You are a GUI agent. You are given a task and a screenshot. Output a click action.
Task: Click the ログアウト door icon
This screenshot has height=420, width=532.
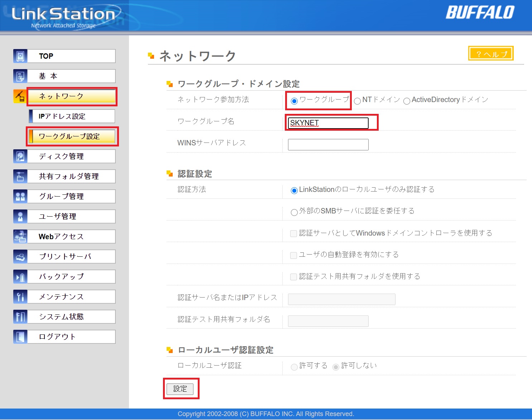[x=20, y=337]
